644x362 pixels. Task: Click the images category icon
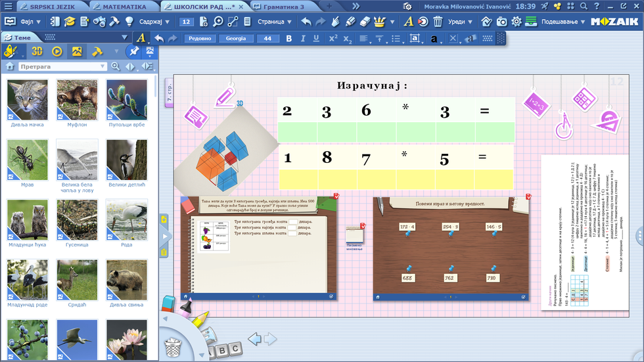pos(77,51)
